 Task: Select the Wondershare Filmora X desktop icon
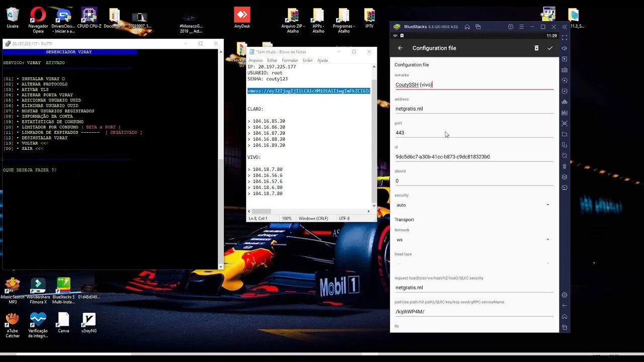(x=38, y=292)
